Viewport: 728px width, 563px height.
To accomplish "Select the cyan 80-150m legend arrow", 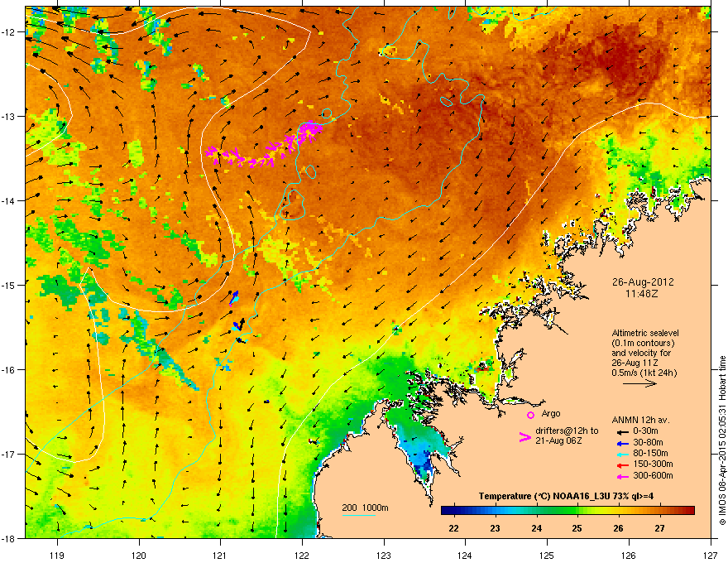I will click(x=621, y=454).
